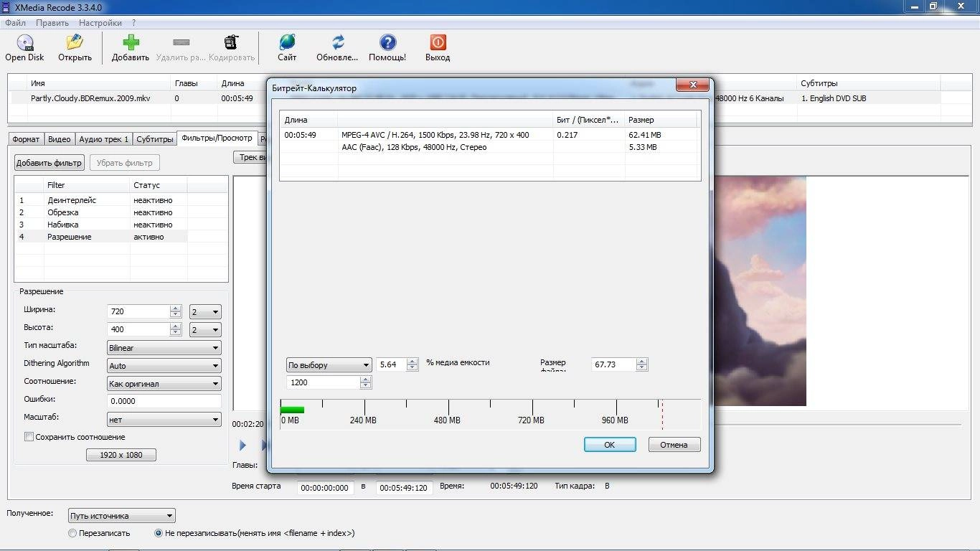Viewport: 980px width, 551px height.
Task: Select the MPEG-4 AVC / H.264 stream row
Action: 489,135
